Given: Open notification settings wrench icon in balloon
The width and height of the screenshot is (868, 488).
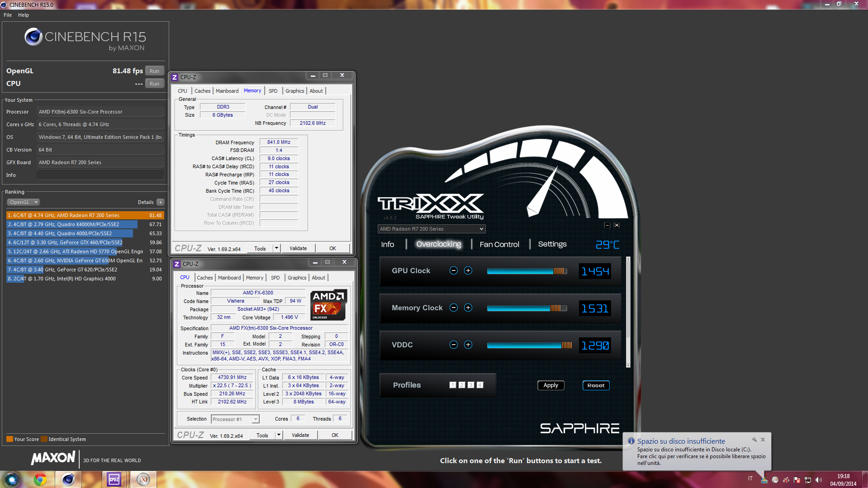Looking at the screenshot, I should (754, 440).
